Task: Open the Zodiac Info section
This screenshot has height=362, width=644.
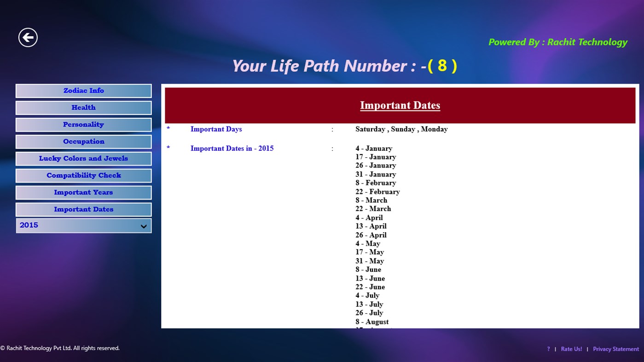Action: (83, 90)
